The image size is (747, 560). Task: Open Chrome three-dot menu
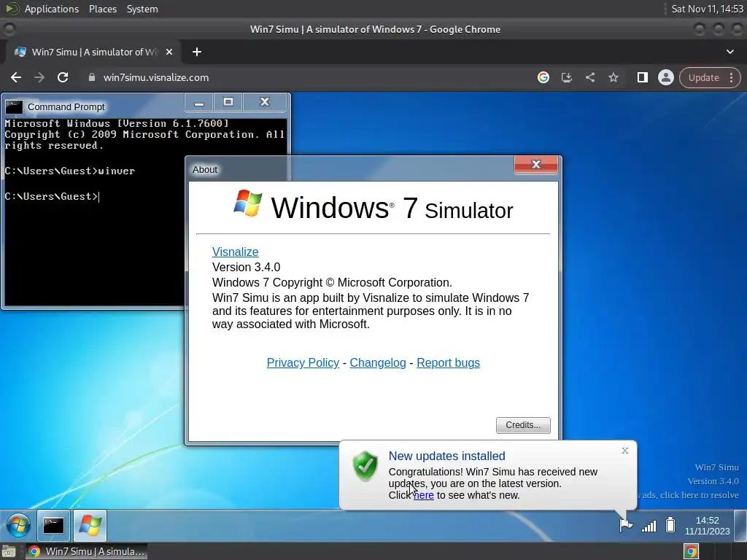pyautogui.click(x=731, y=77)
